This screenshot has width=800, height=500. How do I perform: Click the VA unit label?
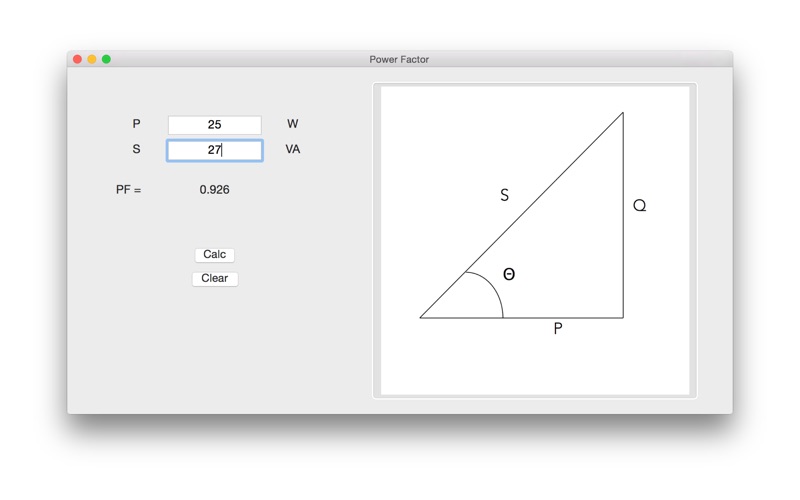click(x=292, y=149)
